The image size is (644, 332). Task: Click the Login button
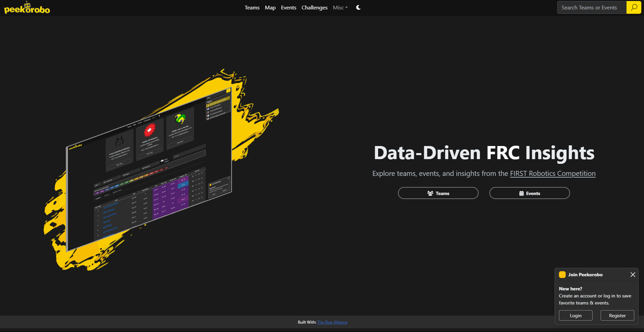(x=575, y=316)
